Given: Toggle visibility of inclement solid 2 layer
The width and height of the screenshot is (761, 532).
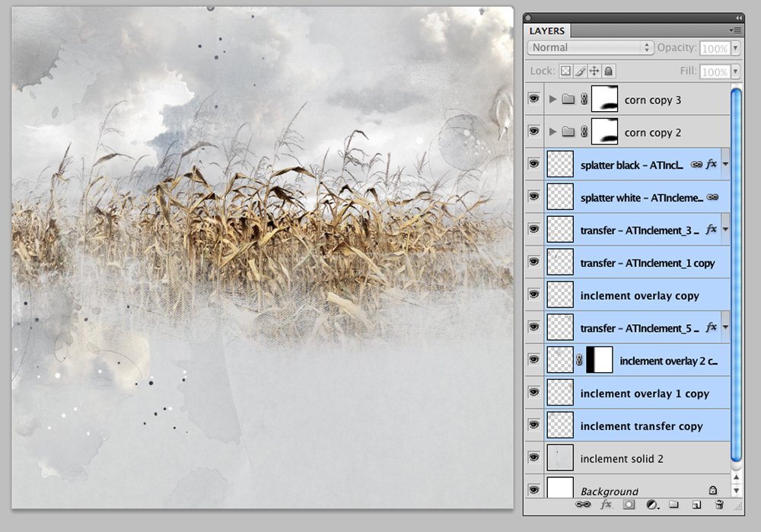Looking at the screenshot, I should click(534, 457).
